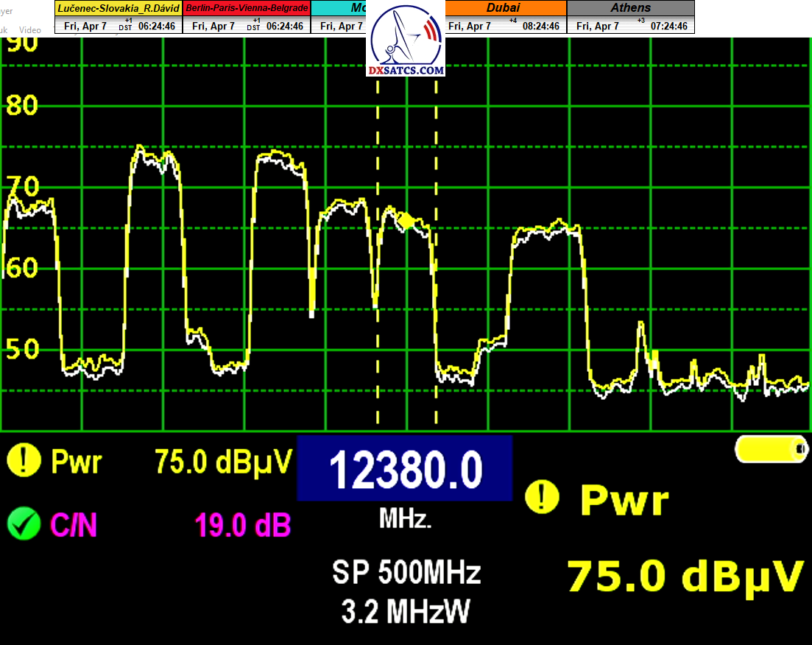Click the right dashed yellow marker line
Viewport: 812px width, 645px height.
436,250
